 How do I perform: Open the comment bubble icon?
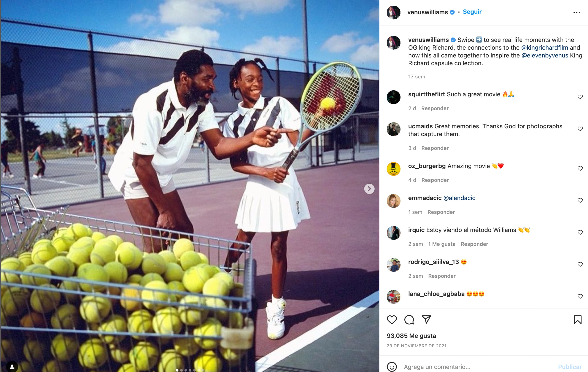[409, 320]
